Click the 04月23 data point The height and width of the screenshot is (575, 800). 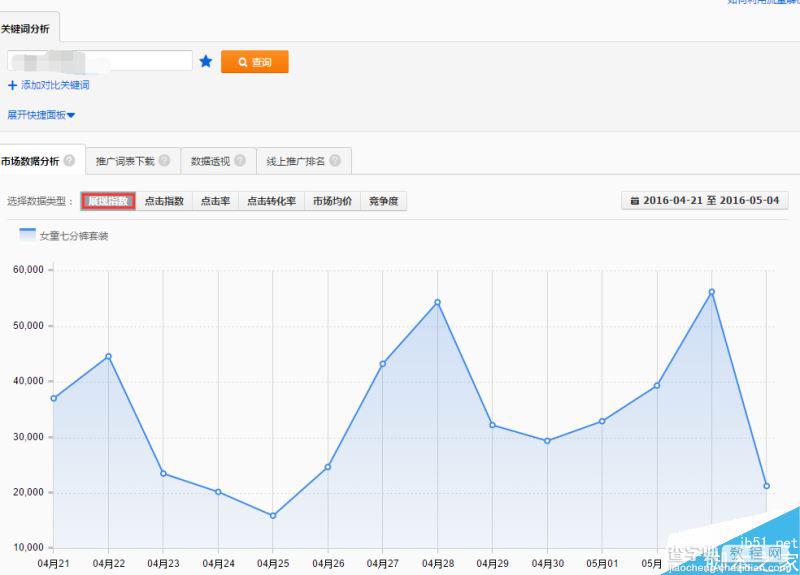pos(163,473)
